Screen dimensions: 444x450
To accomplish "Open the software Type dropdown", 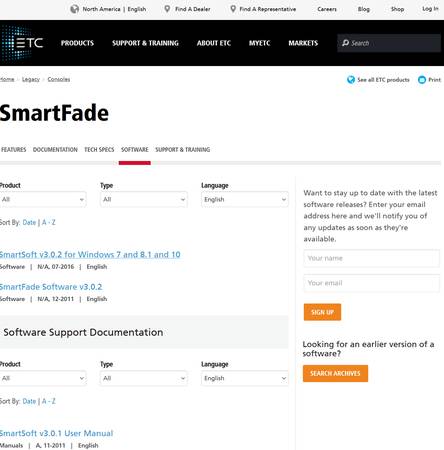I will click(x=144, y=199).
